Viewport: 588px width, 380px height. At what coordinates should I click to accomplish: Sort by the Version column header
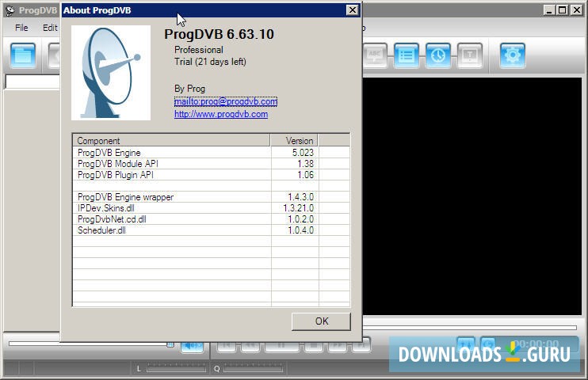pyautogui.click(x=294, y=141)
